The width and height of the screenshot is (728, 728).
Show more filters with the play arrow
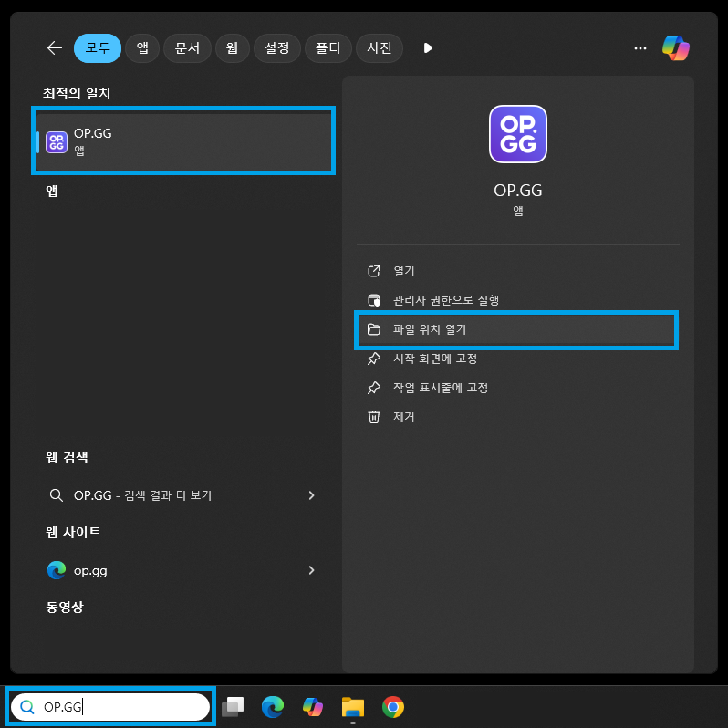click(428, 47)
